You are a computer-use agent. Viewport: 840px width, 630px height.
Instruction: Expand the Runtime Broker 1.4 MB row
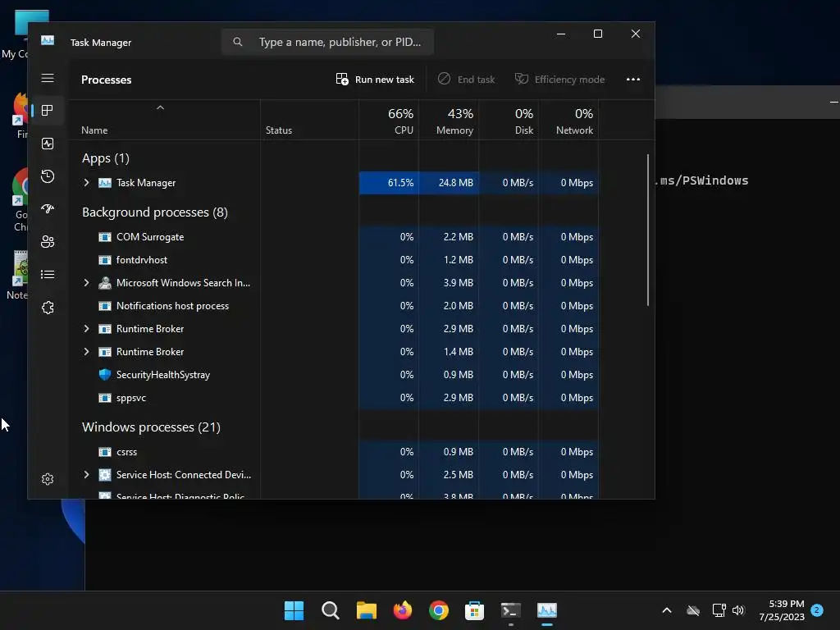click(86, 352)
